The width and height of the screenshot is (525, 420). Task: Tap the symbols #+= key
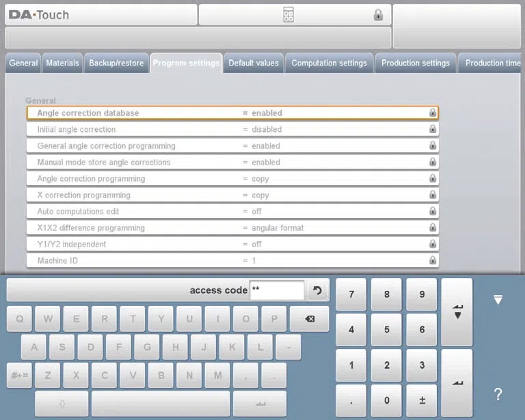click(19, 376)
